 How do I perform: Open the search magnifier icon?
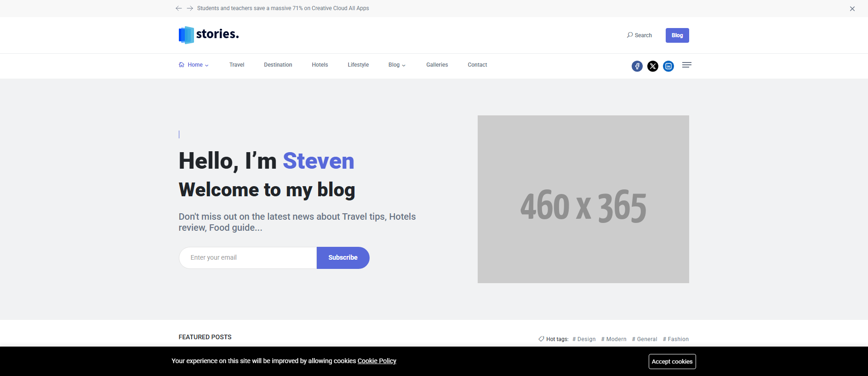pyautogui.click(x=630, y=35)
